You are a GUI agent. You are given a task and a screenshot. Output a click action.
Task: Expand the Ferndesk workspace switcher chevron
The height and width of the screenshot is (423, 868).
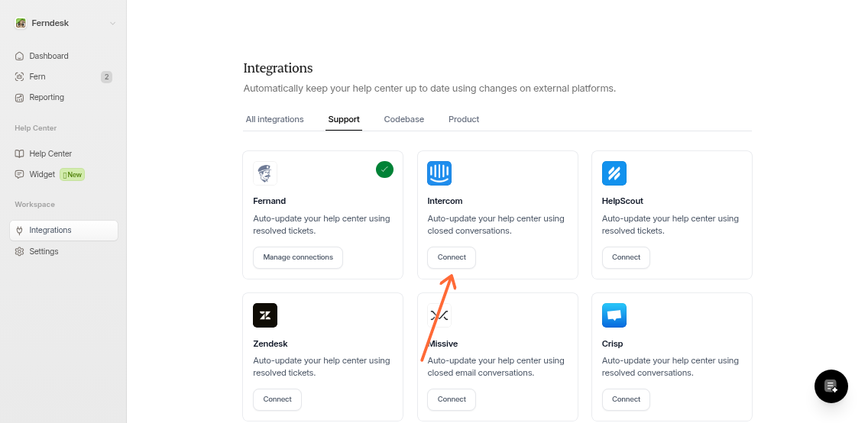[112, 23]
